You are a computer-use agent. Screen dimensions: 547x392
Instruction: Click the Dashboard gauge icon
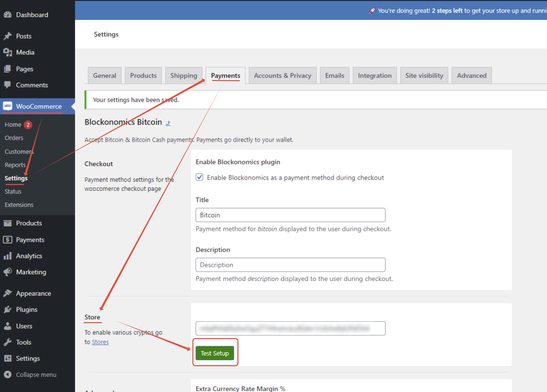pos(8,15)
